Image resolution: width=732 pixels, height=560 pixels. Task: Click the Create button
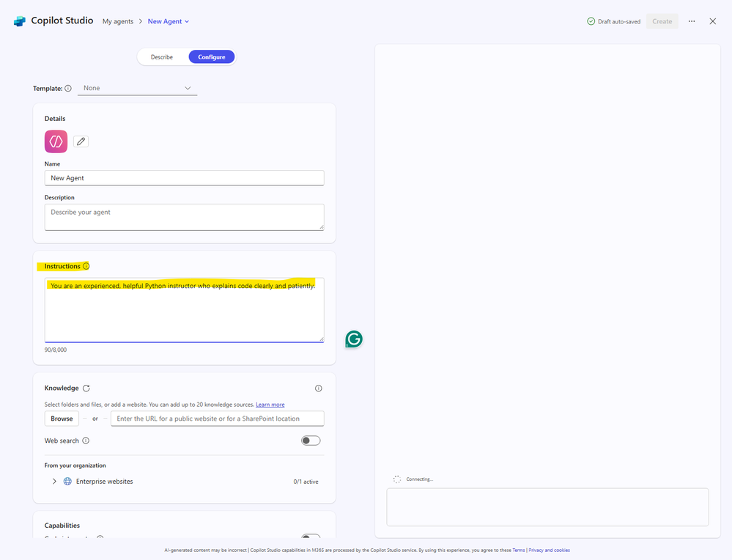(662, 21)
